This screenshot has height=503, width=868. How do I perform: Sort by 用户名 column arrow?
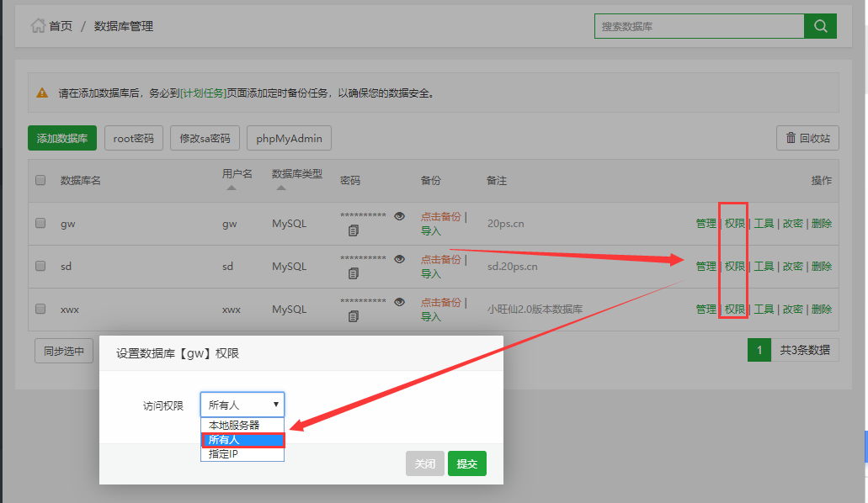[x=232, y=188]
